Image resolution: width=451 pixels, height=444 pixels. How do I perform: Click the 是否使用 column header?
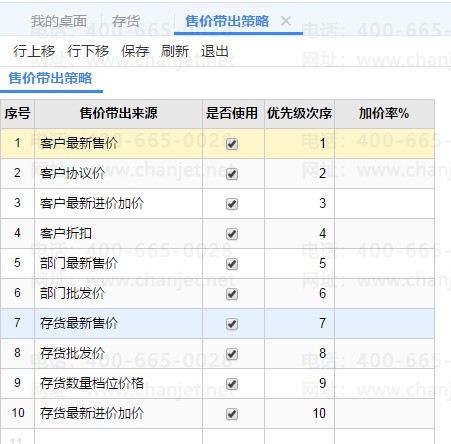pyautogui.click(x=233, y=114)
